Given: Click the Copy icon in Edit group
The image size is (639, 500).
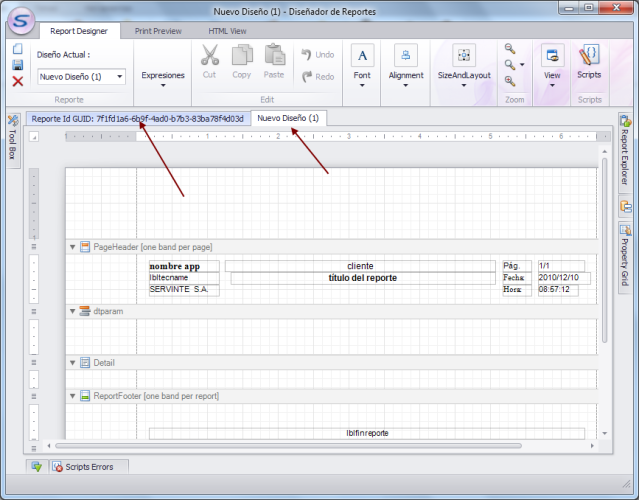Looking at the screenshot, I should [242, 56].
